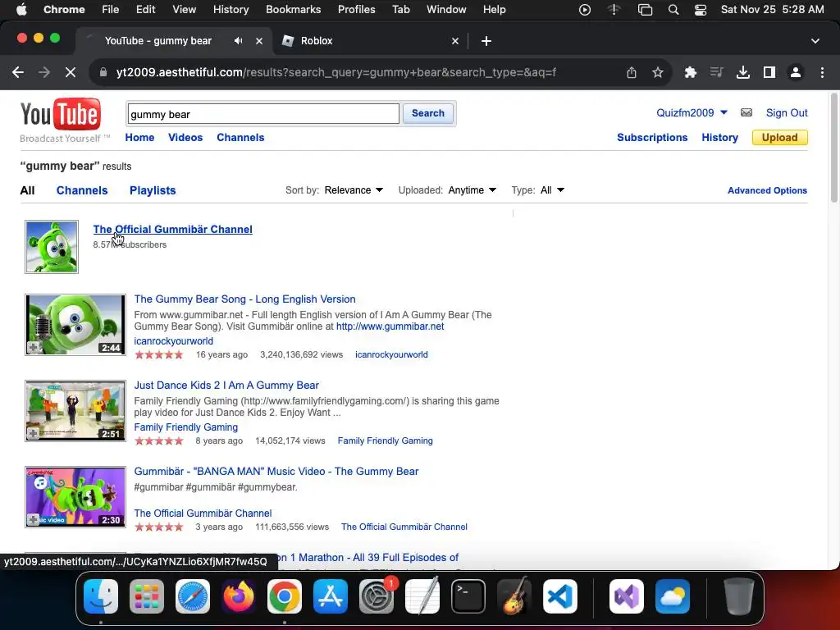Click the gummy bear search input field
Viewport: 840px width, 630px height.
pos(263,114)
